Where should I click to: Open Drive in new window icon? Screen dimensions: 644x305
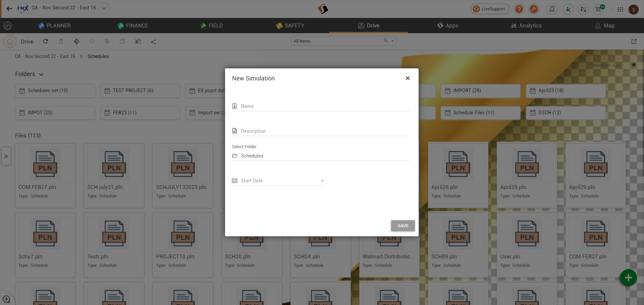634,42
